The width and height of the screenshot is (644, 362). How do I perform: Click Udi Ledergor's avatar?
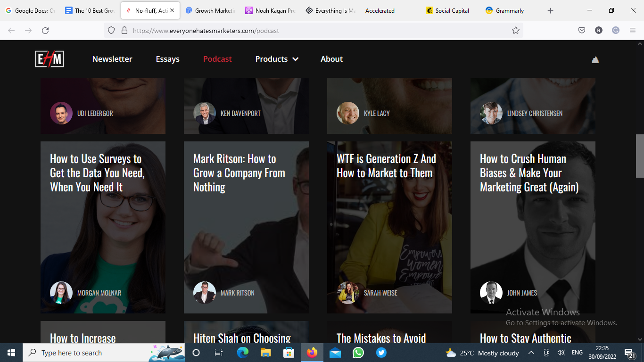(61, 113)
